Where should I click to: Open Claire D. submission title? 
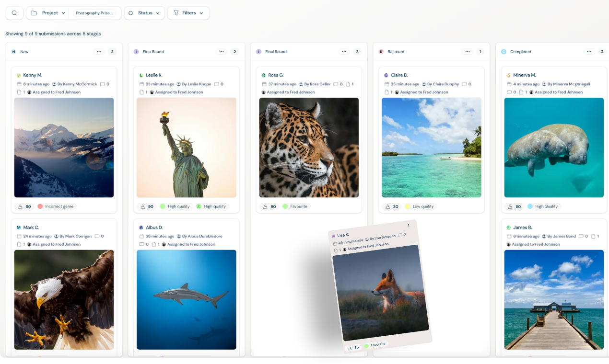(399, 75)
